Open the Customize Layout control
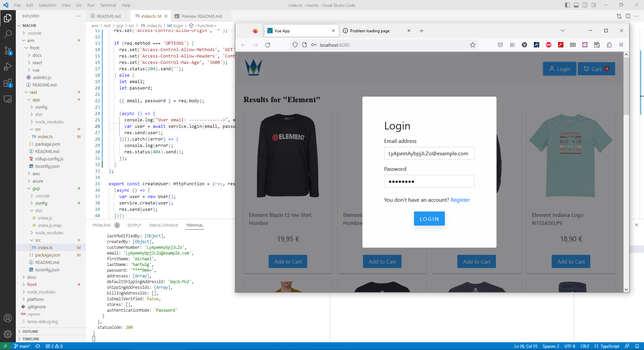Viewport: 644px width, 350px height. click(x=594, y=5)
